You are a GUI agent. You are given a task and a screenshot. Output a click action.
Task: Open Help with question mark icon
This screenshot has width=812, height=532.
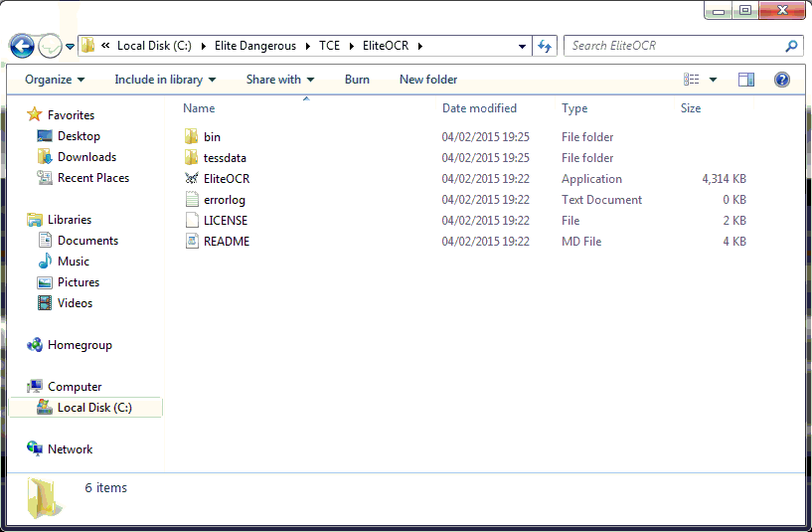pos(782,80)
